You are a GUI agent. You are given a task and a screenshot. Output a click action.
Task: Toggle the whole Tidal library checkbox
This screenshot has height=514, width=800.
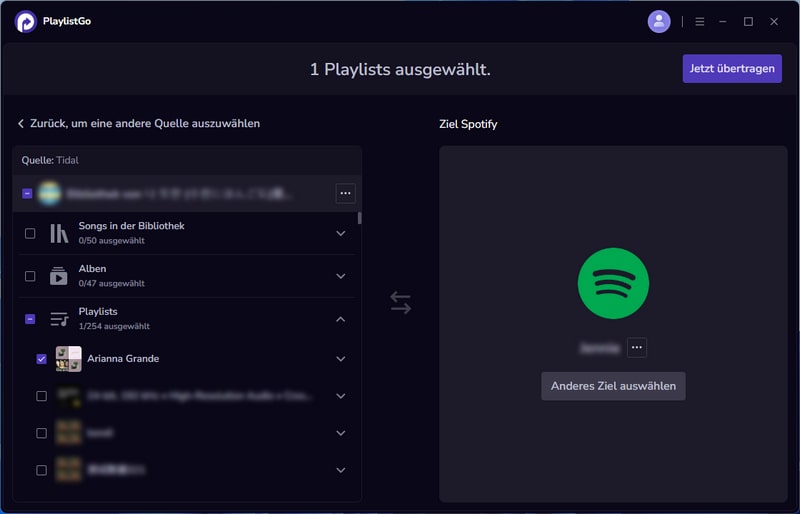coord(28,193)
